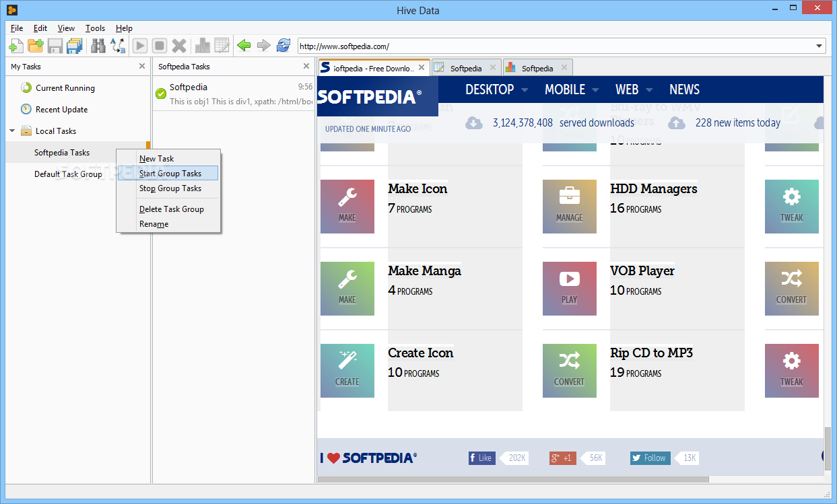Click the CREATE magic wand tile

347,371
